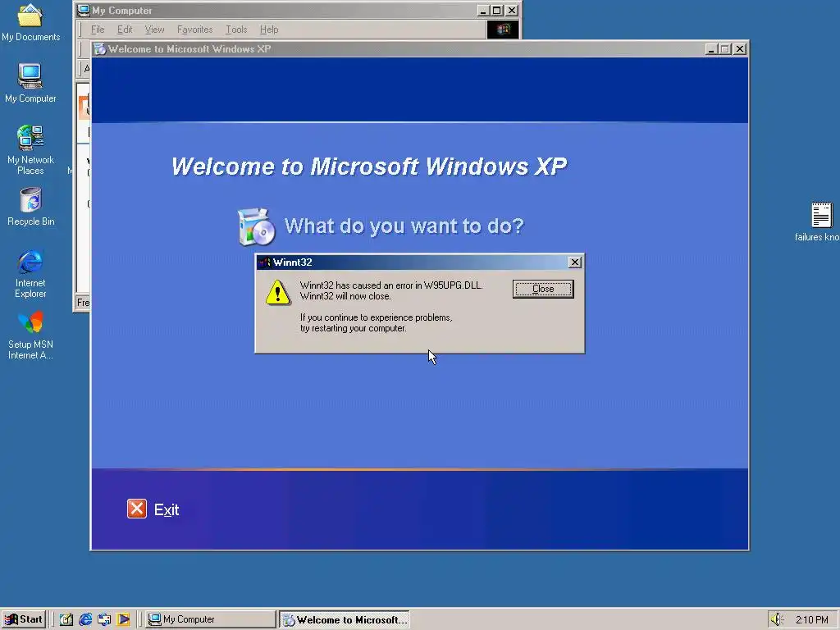The image size is (840, 630).
Task: Select the Recycle Bin icon
Action: pos(30,207)
